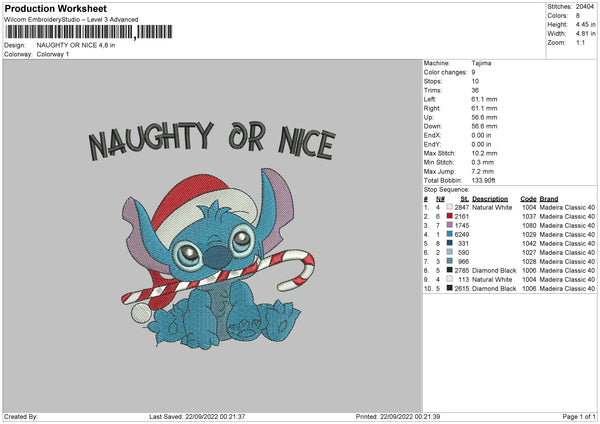Click design name 'NAUGHTY OR NICE 4,8 in'
Viewport: 600px width, 424px height.
point(76,45)
